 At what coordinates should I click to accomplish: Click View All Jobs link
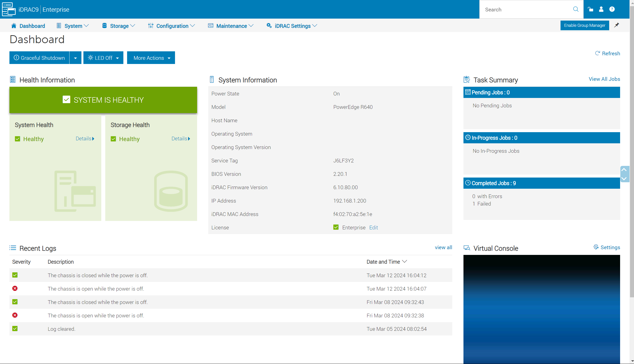pyautogui.click(x=604, y=79)
